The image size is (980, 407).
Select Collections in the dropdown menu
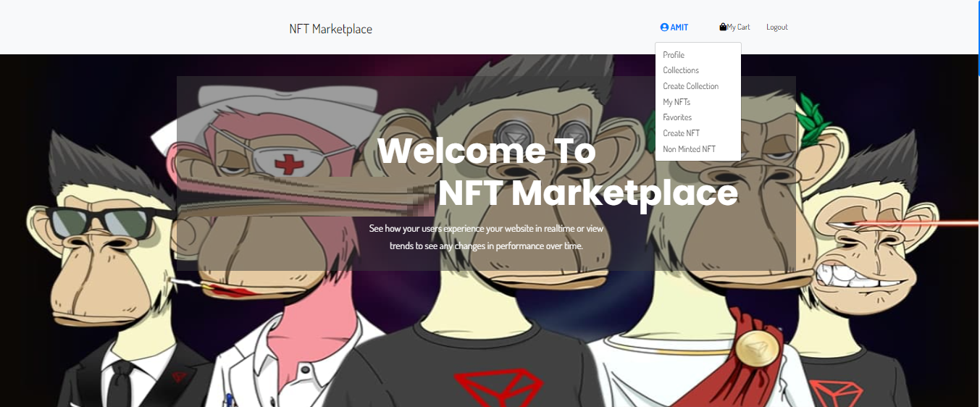[681, 70]
